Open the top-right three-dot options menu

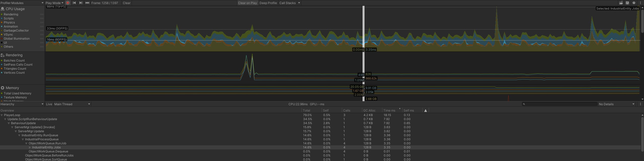[640, 3]
